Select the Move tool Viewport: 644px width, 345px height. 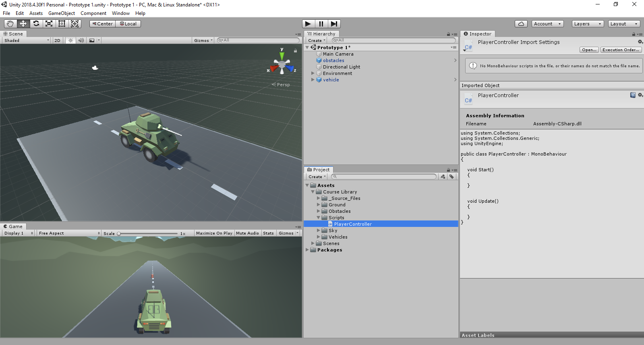[x=23, y=24]
